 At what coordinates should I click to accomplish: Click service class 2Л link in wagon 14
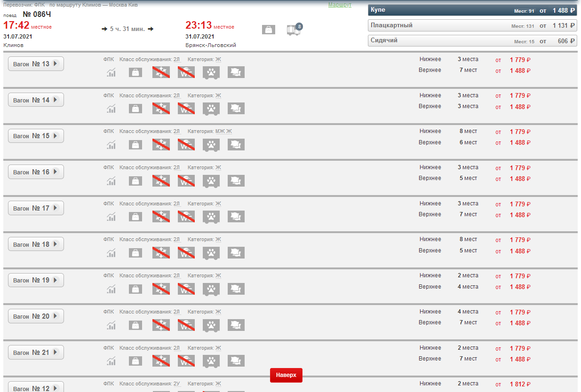pos(176,95)
